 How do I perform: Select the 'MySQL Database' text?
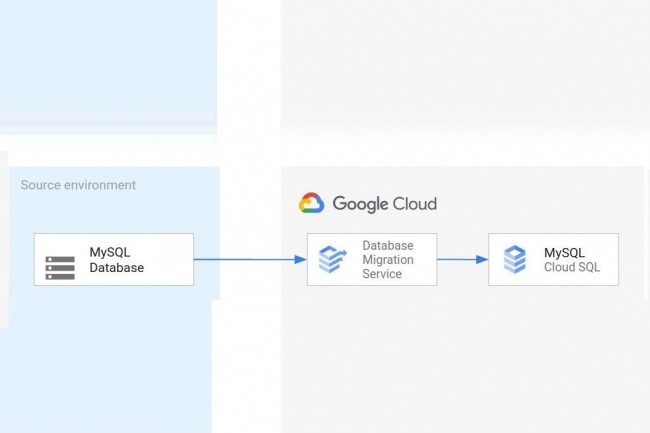(116, 260)
